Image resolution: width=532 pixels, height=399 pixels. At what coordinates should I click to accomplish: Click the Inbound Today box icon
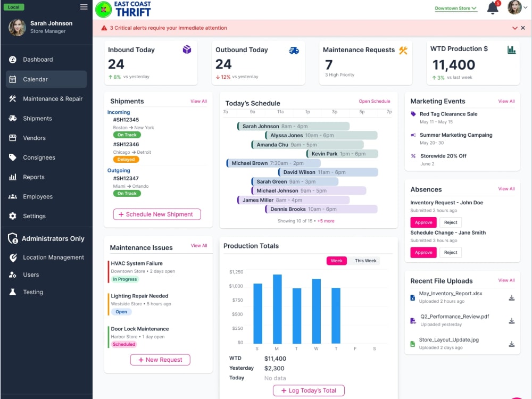(x=187, y=50)
